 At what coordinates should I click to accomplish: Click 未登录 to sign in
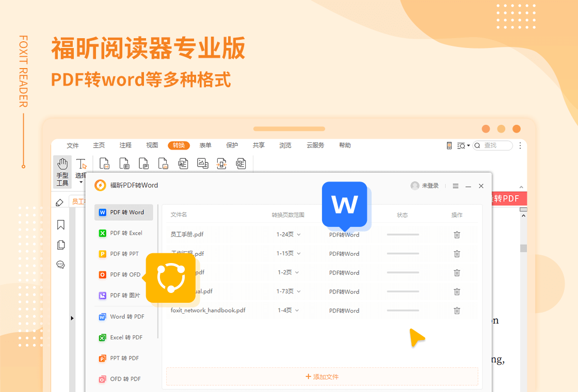430,186
